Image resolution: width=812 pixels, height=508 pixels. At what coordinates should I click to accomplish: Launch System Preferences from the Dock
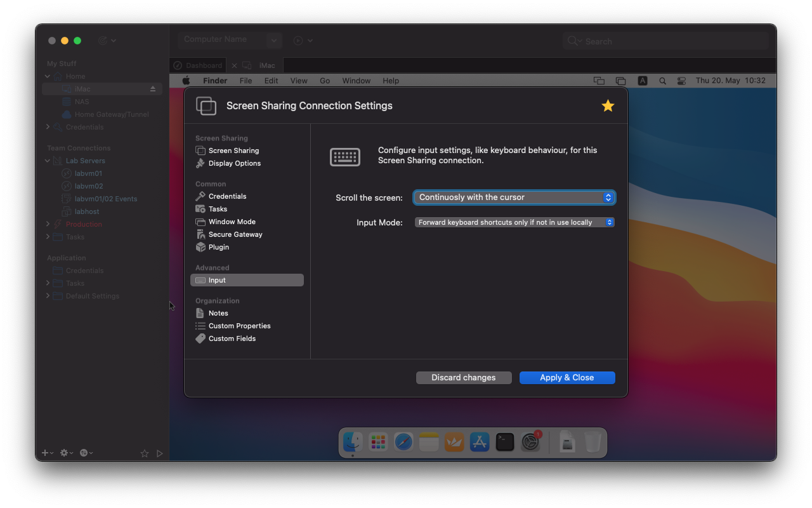pos(530,441)
